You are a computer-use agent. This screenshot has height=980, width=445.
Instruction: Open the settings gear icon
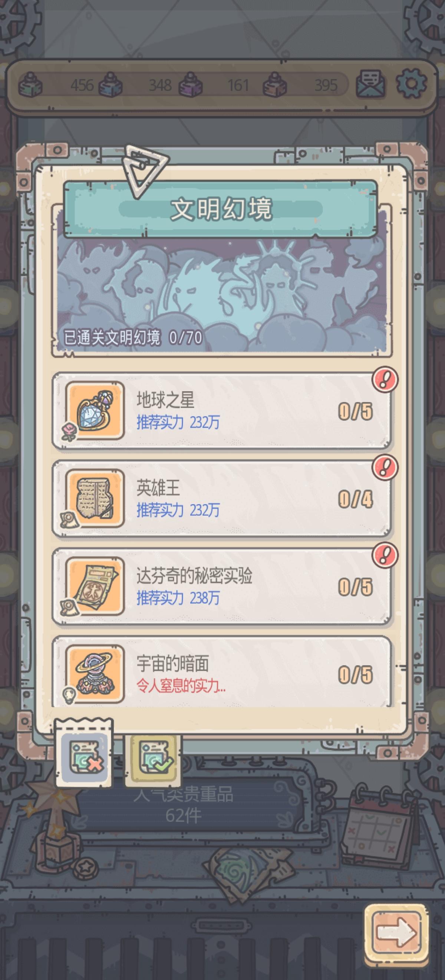point(412,84)
